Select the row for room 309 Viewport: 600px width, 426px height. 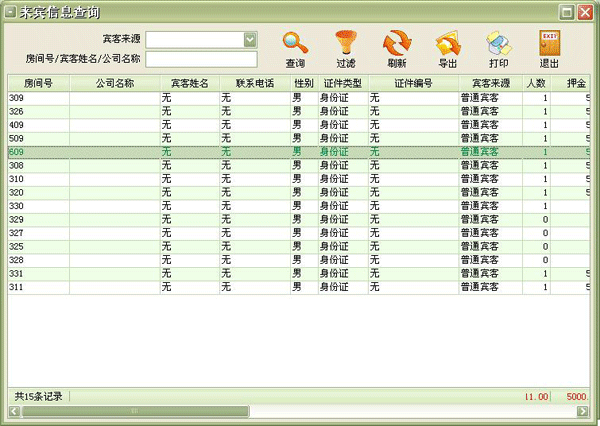150,98
